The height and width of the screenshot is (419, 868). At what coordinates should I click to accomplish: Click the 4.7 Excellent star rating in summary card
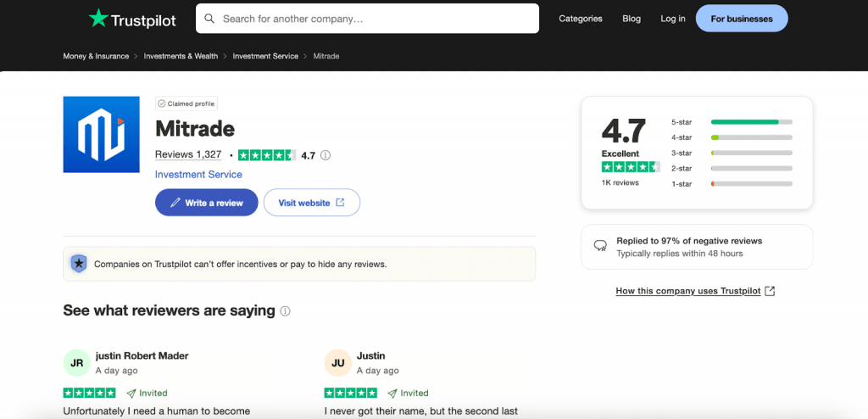[x=631, y=167]
